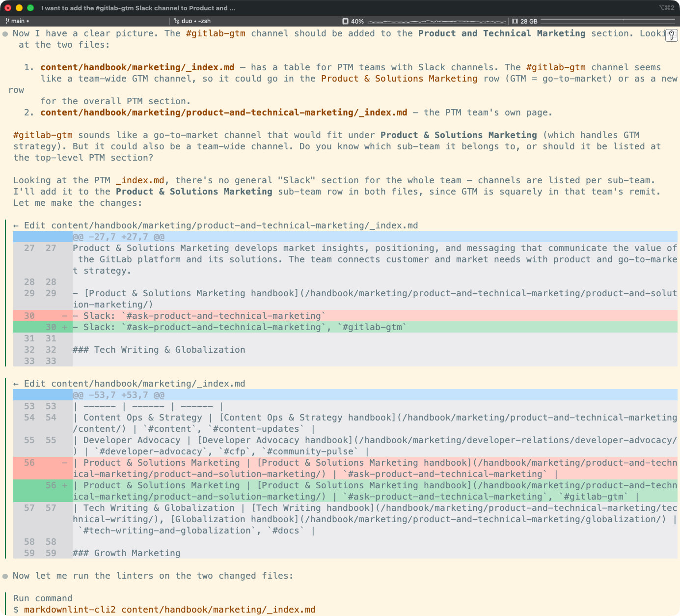Click the removed line 30 "- Slack: `#ask-product-and-technical-marketing`"
This screenshot has height=616, width=680.
(x=345, y=316)
